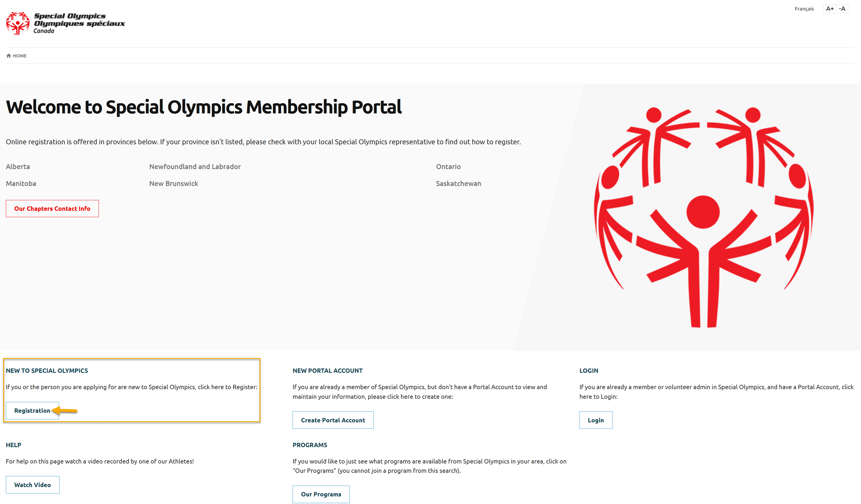
Task: Click the Welcome to Special Olympics Membership Portal heading
Action: (204, 107)
